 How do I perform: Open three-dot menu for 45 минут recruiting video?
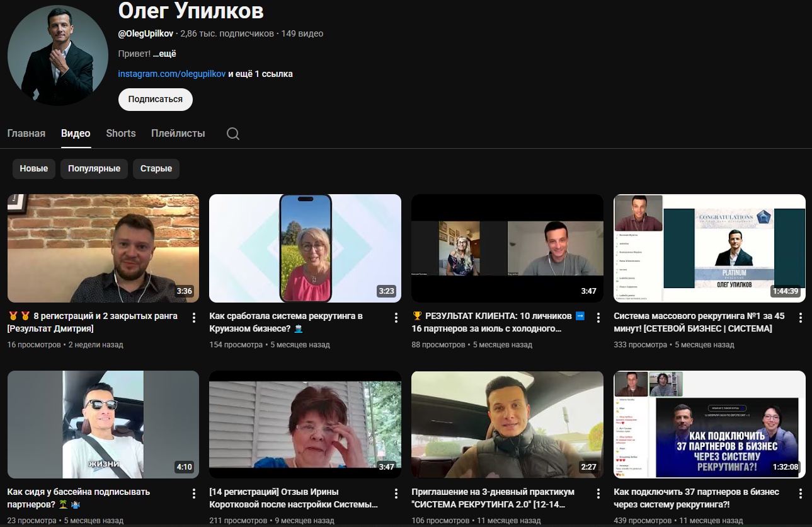tap(801, 317)
